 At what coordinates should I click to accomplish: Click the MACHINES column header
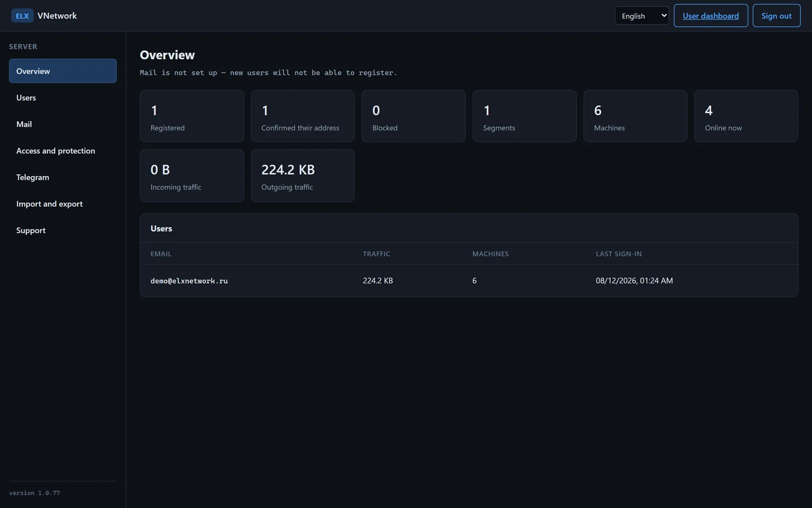click(490, 254)
